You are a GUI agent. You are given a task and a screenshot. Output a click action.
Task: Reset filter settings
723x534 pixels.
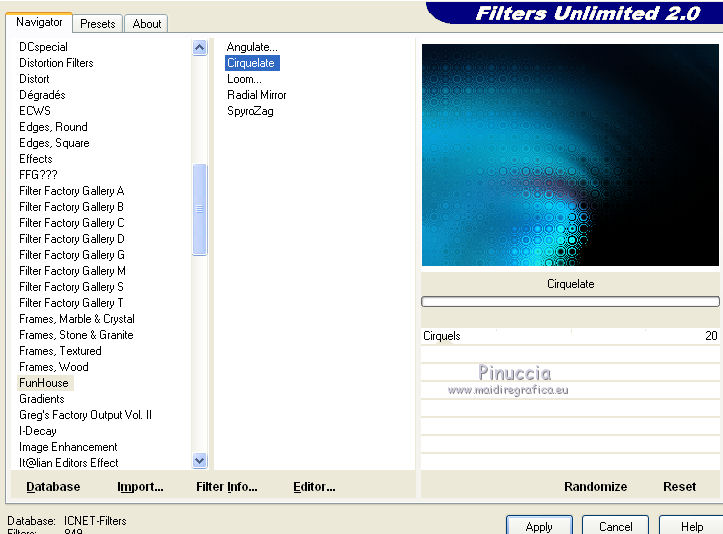(x=679, y=487)
